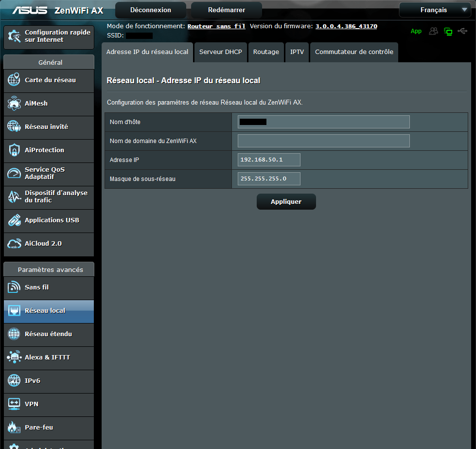Go to Applications USB menu entry
The image size is (476, 449).
49,221
